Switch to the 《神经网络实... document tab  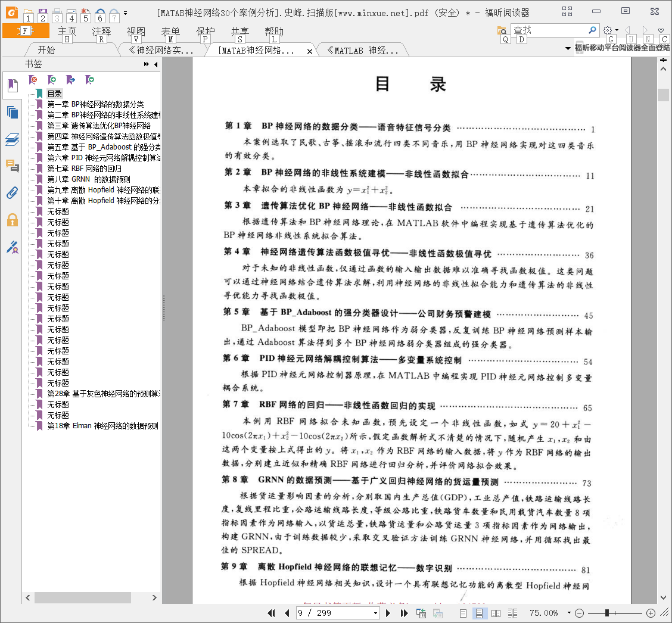tap(161, 50)
